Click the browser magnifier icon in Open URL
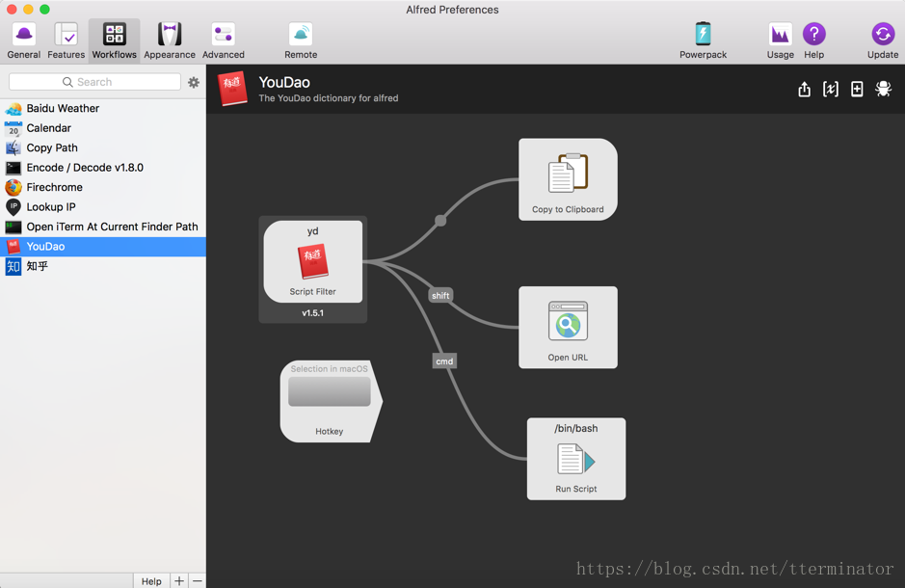The image size is (905, 588). click(568, 321)
